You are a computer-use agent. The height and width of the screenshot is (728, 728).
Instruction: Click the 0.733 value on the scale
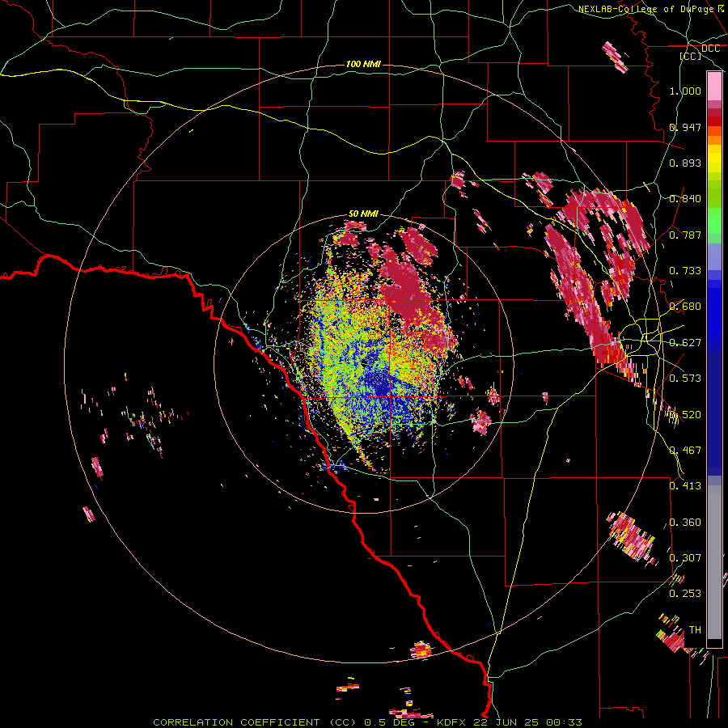(x=685, y=271)
